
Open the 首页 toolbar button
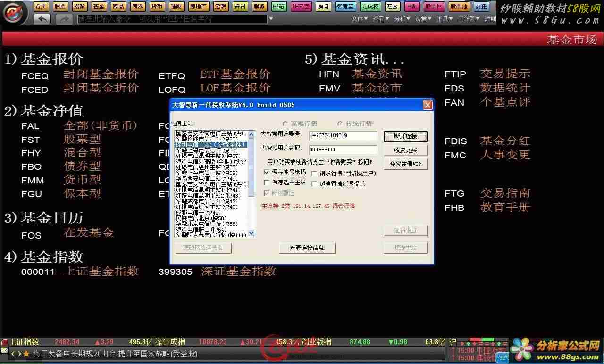(41, 7)
